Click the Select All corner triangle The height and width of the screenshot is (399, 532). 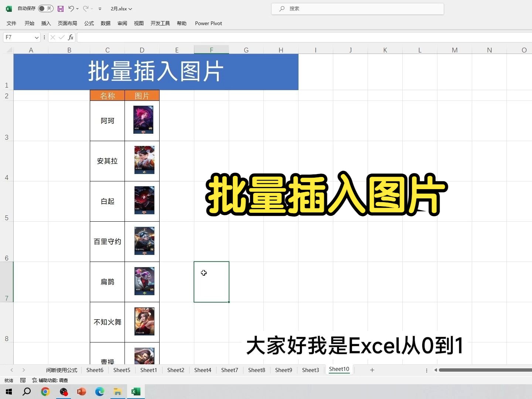point(10,50)
